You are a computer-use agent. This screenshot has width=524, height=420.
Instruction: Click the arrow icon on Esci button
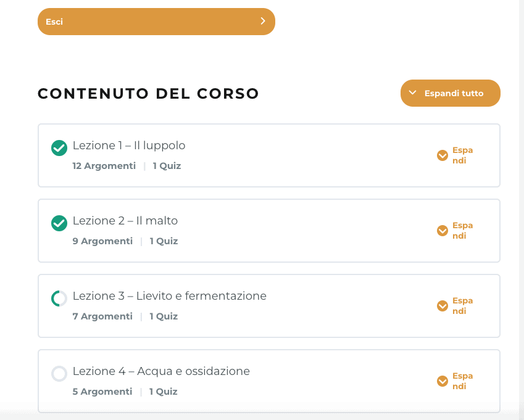263,21
